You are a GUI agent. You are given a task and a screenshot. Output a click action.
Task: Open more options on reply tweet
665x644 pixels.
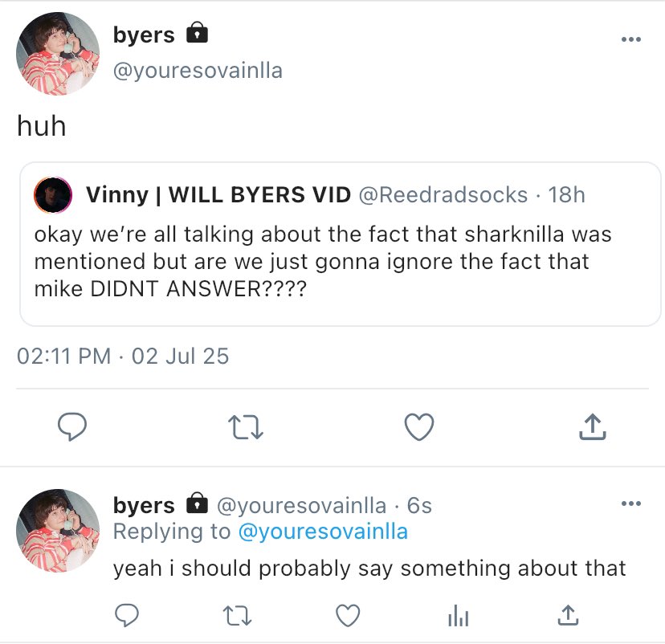point(631,504)
